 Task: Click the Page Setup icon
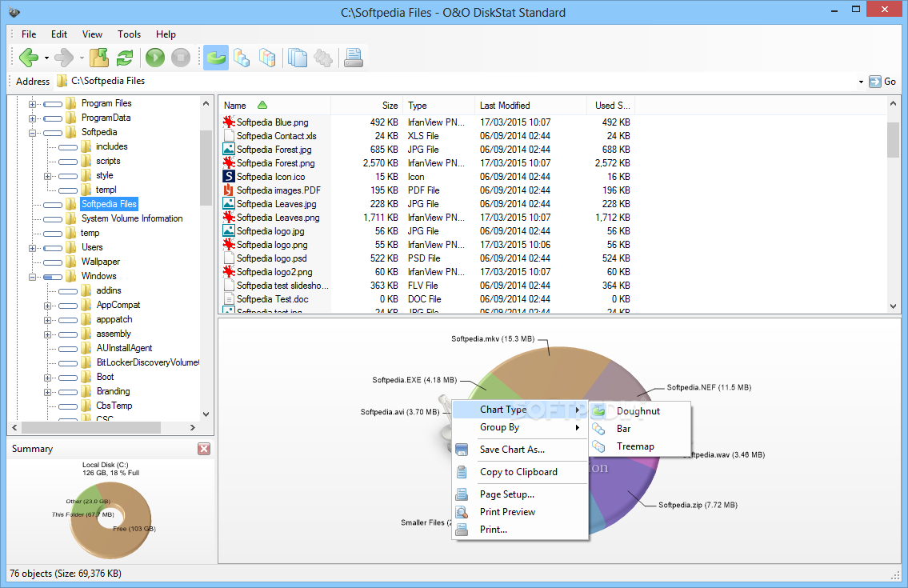(462, 494)
